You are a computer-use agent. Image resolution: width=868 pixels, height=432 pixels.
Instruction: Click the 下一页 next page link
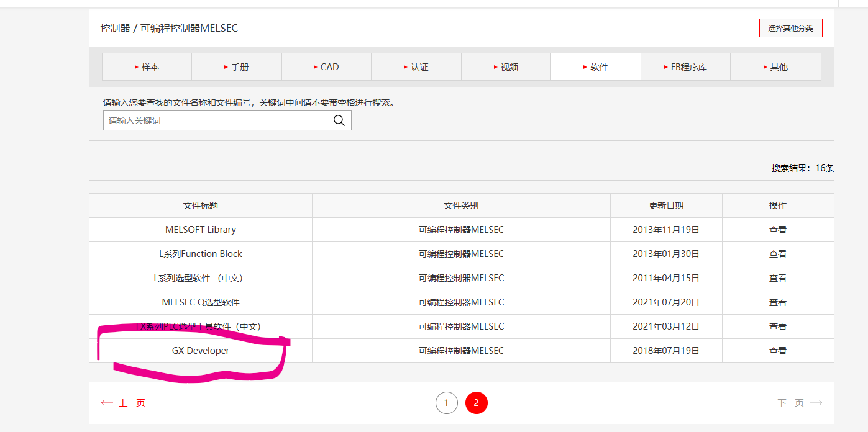point(799,403)
